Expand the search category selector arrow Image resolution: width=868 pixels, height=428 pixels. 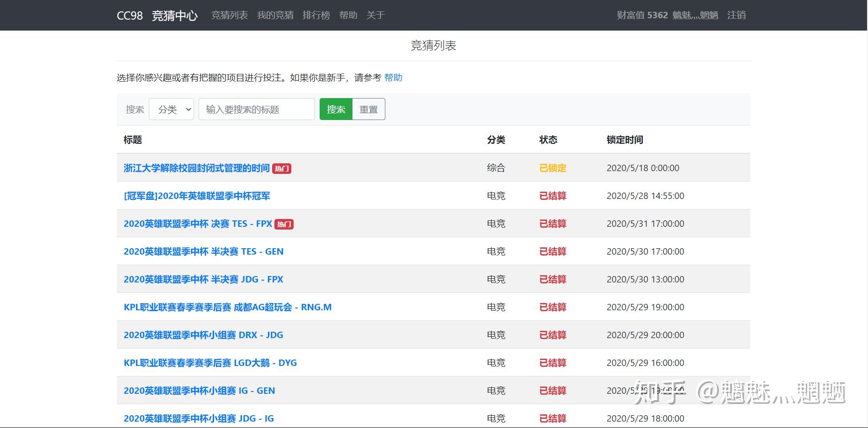[x=187, y=109]
